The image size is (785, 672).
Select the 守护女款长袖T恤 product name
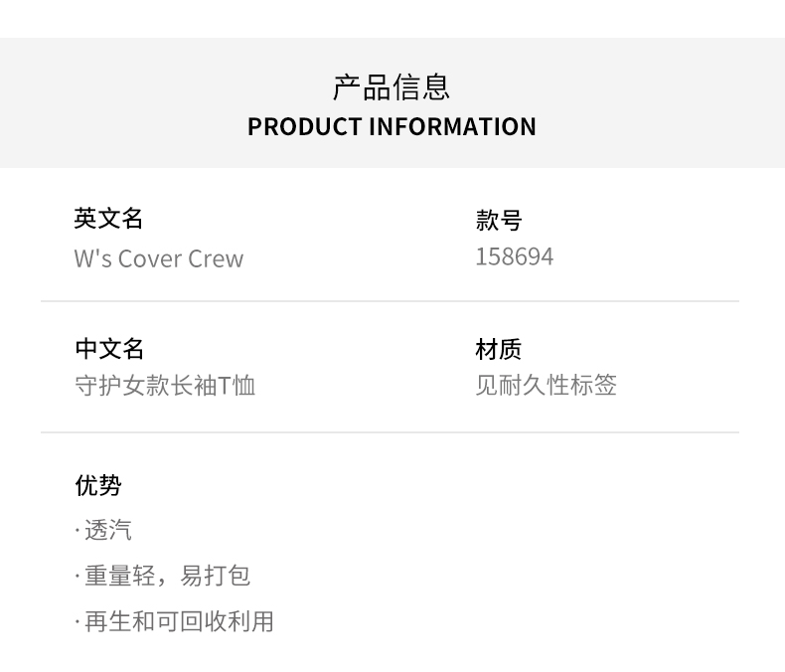tap(165, 385)
